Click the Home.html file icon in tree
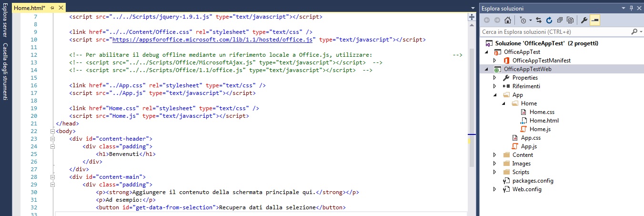Image resolution: width=644 pixels, height=216 pixels. coord(524,121)
